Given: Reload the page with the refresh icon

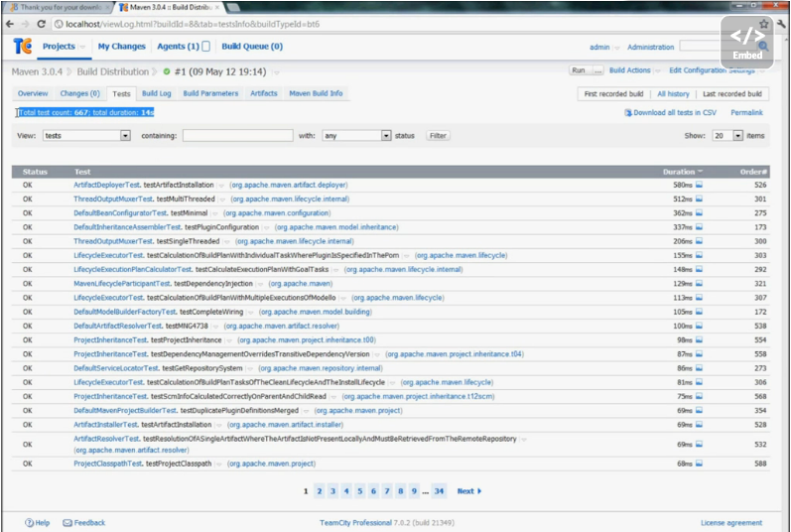Looking at the screenshot, I should coord(42,24).
